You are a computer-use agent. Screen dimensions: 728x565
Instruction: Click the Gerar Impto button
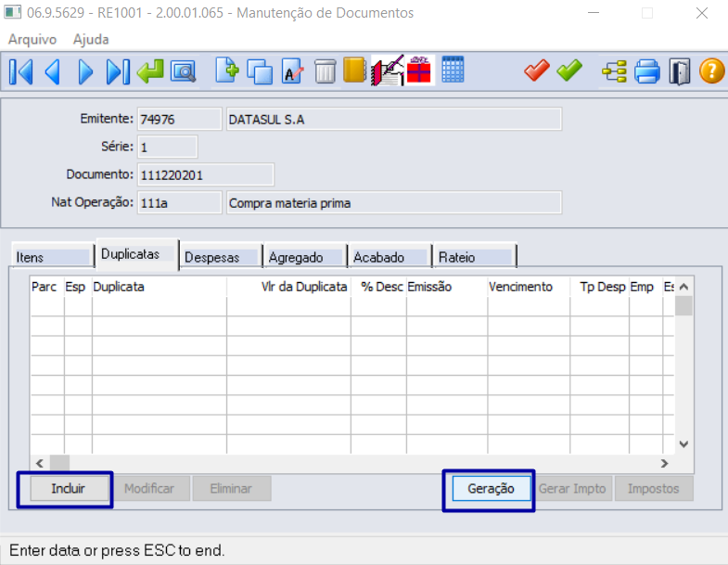(x=572, y=488)
